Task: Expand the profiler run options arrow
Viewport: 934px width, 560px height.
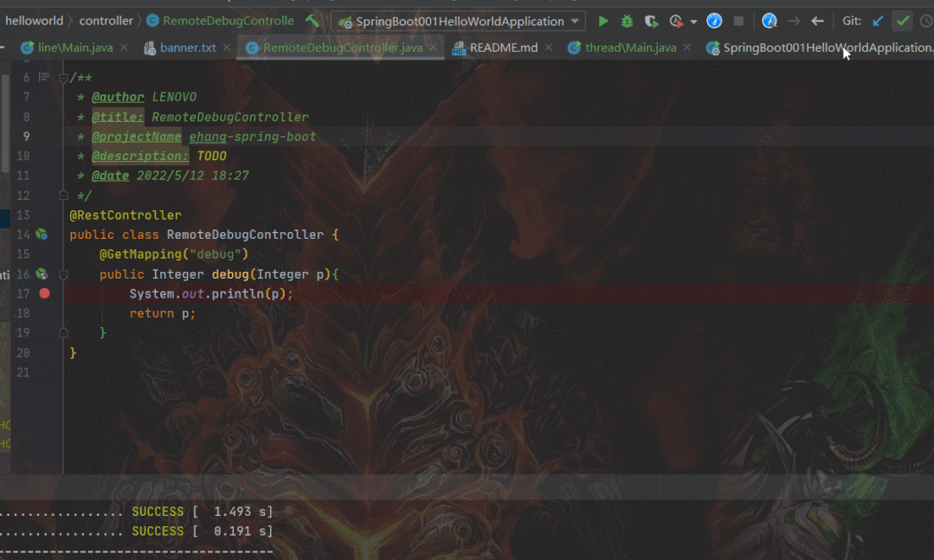Action: pos(693,22)
